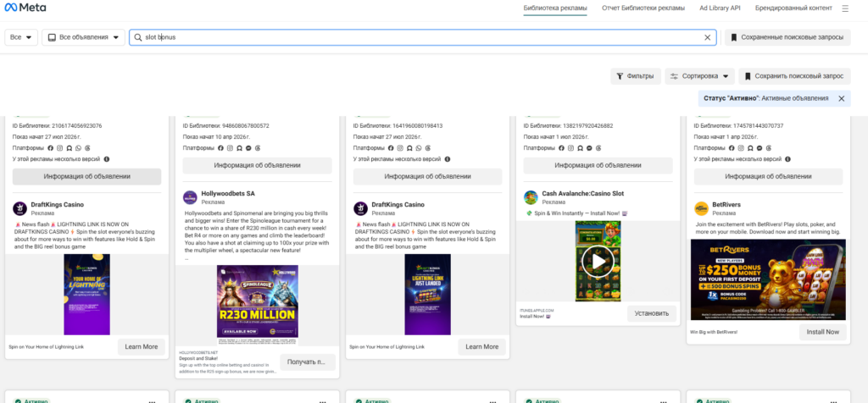Click the Meta logo

click(x=25, y=8)
